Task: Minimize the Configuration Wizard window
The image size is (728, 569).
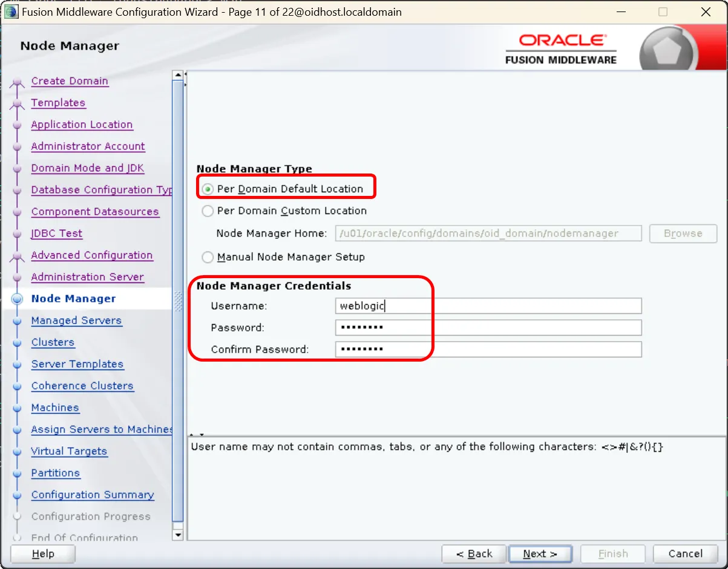Action: tap(621, 12)
